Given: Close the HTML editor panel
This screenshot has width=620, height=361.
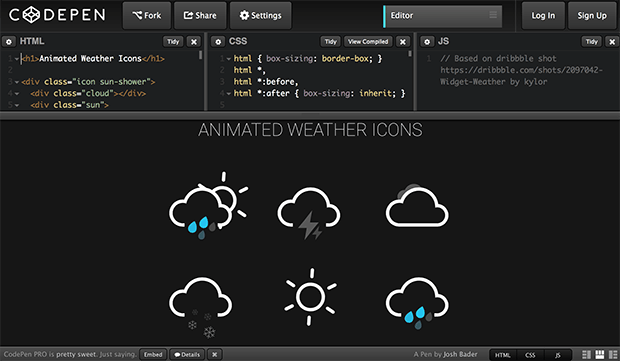Looking at the screenshot, I should pyautogui.click(x=194, y=41).
